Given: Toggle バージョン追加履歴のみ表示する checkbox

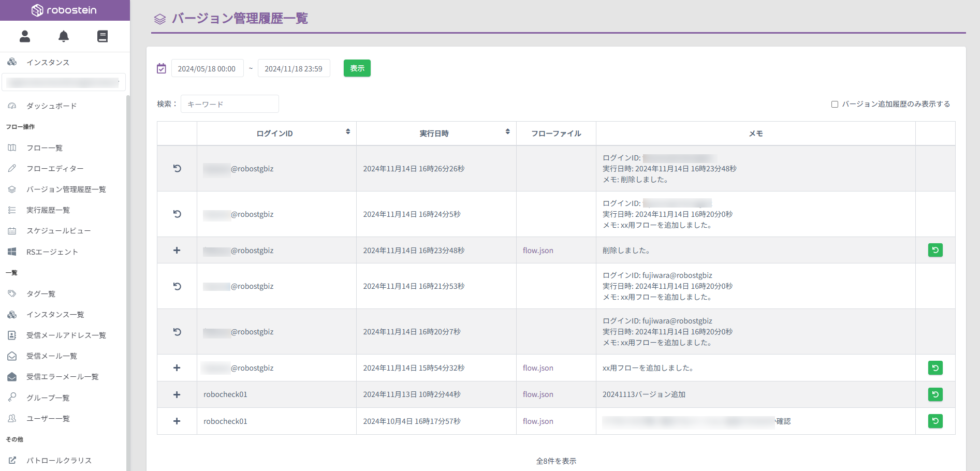Looking at the screenshot, I should click(x=835, y=104).
